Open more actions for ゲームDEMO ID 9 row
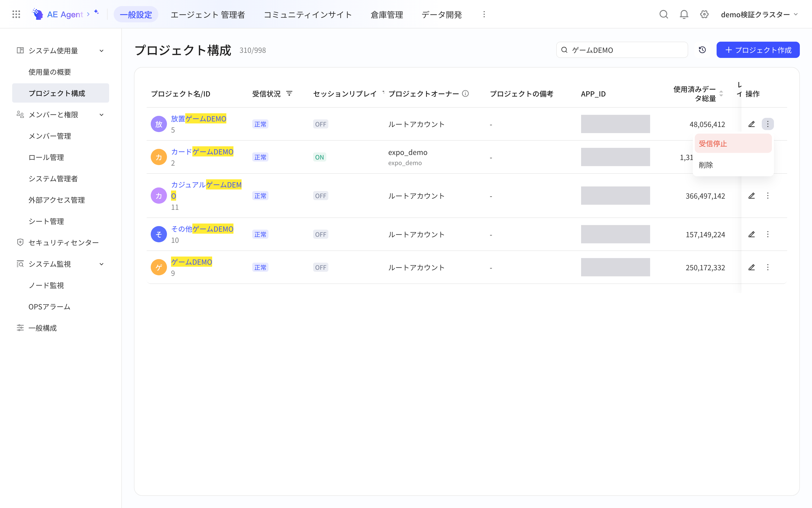Screen dimensions: 812x508 (768, 267)
